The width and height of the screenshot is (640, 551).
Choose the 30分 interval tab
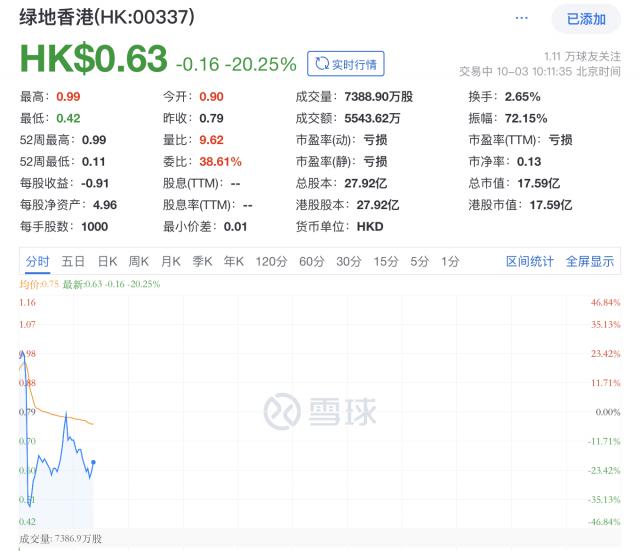click(x=348, y=261)
